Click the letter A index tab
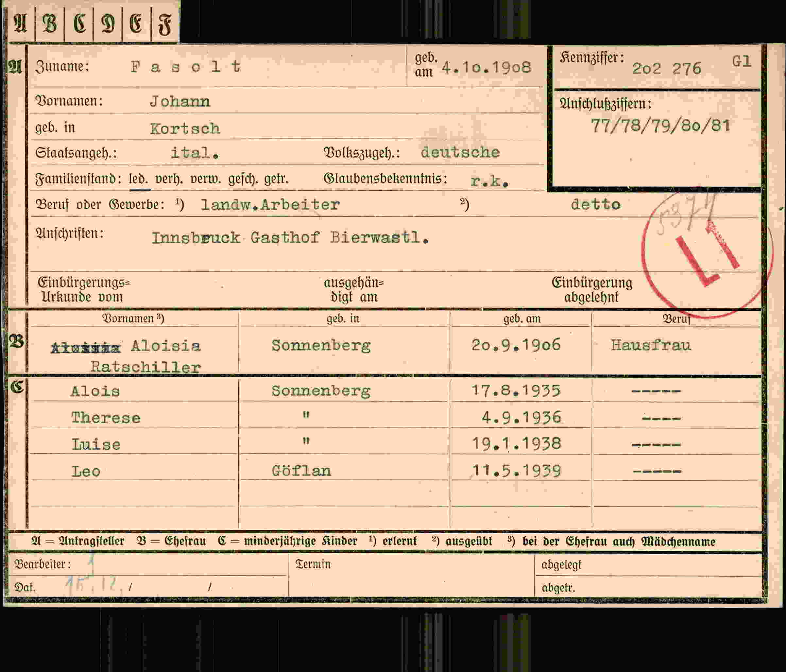This screenshot has height=672, width=786. [x=21, y=24]
